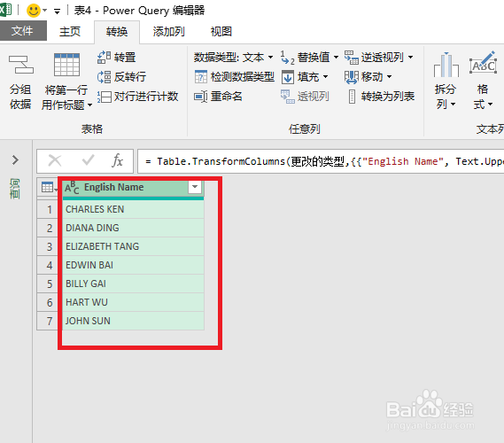The height and width of the screenshot is (443, 504).
Task: Click the table corner menu icon
Action: 49,187
